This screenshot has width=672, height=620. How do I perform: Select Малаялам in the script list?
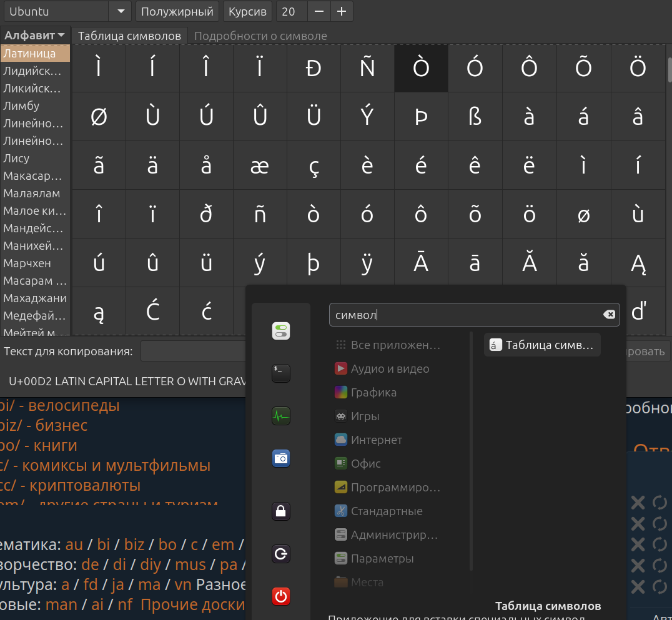(35, 193)
